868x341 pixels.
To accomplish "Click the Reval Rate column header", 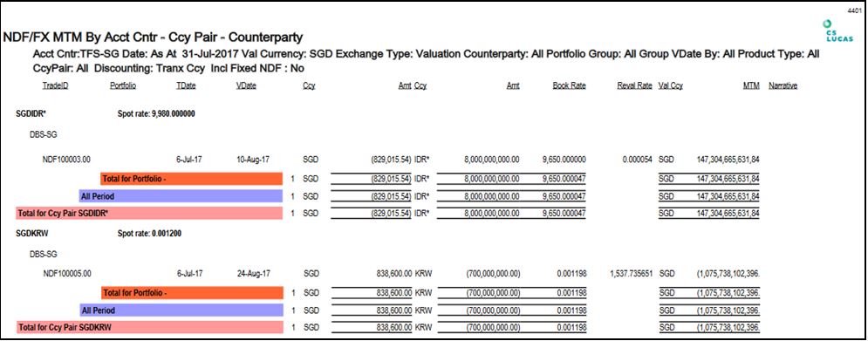I will point(634,85).
